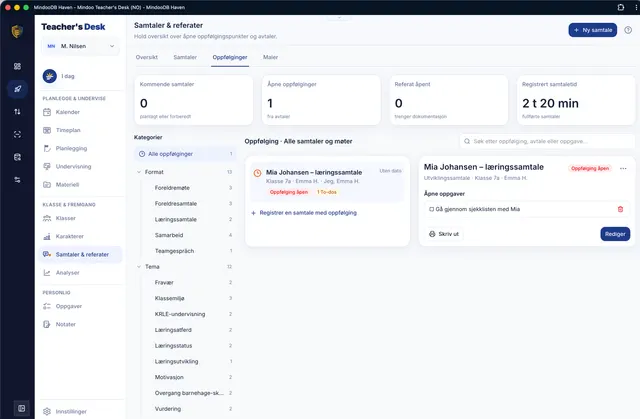Toggle the sidebar panel icon at bottom-left
The width and height of the screenshot is (640, 419).
pyautogui.click(x=21, y=408)
